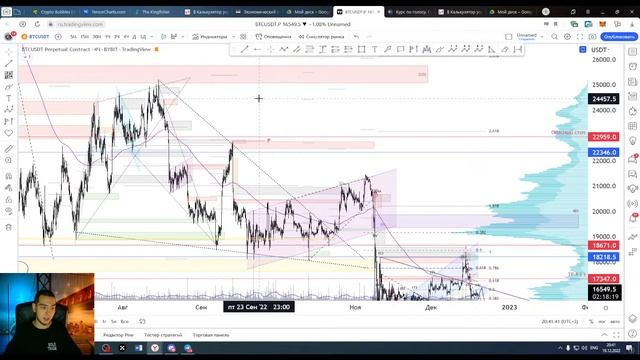The height and width of the screenshot is (360, 640).
Task: Toggle stay in drawing mode
Action: 9,188
